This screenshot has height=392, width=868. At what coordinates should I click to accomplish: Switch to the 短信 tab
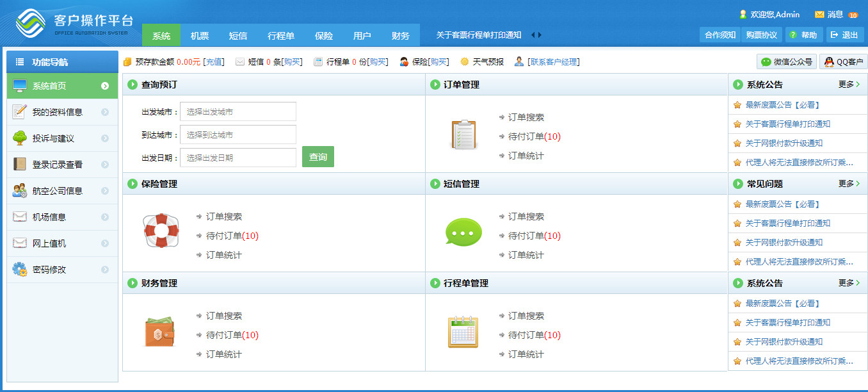238,35
